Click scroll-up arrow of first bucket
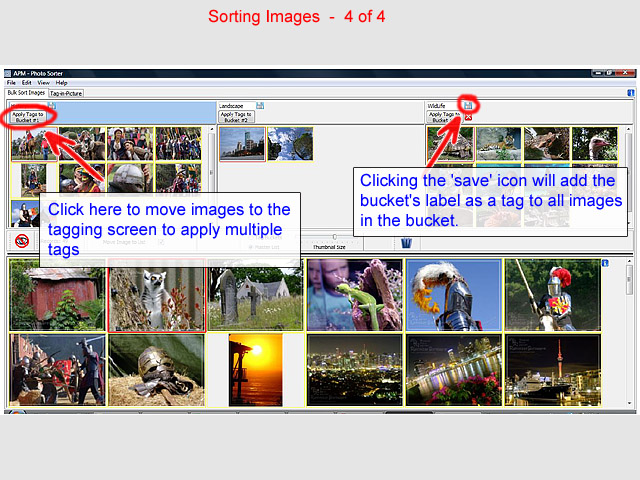The width and height of the screenshot is (640, 480). (211, 129)
